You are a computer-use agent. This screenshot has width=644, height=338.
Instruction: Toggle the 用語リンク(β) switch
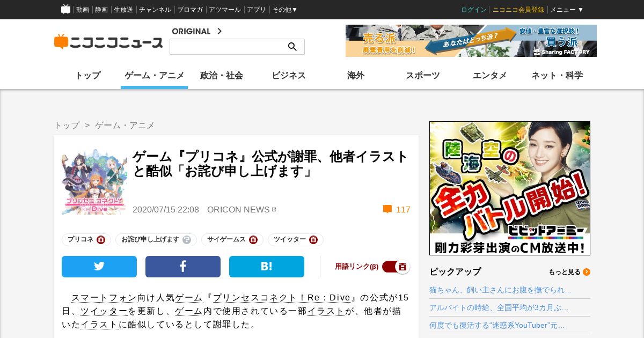[x=396, y=267]
